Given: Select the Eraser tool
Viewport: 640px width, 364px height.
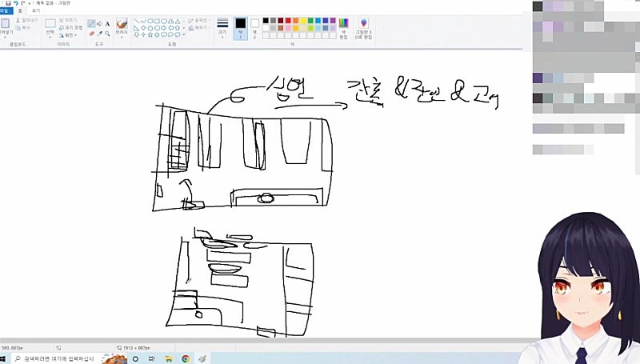Looking at the screenshot, I should click(x=91, y=34).
